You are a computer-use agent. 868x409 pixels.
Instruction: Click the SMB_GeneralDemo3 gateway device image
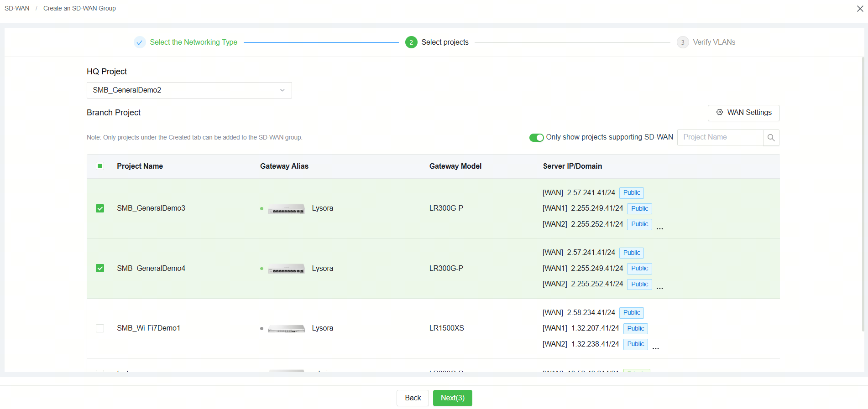click(x=286, y=209)
